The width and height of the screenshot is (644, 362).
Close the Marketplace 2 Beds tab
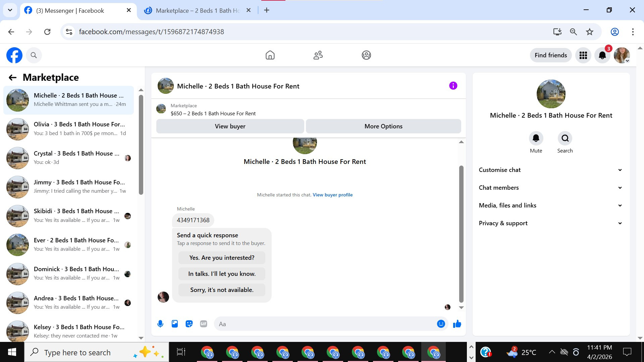click(x=249, y=10)
